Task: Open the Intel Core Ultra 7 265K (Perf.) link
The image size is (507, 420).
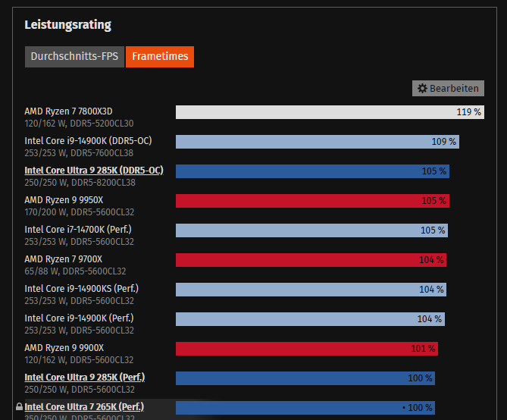Action: tap(84, 407)
